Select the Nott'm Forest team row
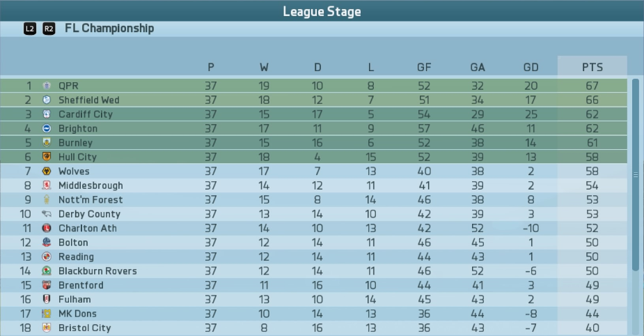This screenshot has width=644, height=336. tap(313, 199)
